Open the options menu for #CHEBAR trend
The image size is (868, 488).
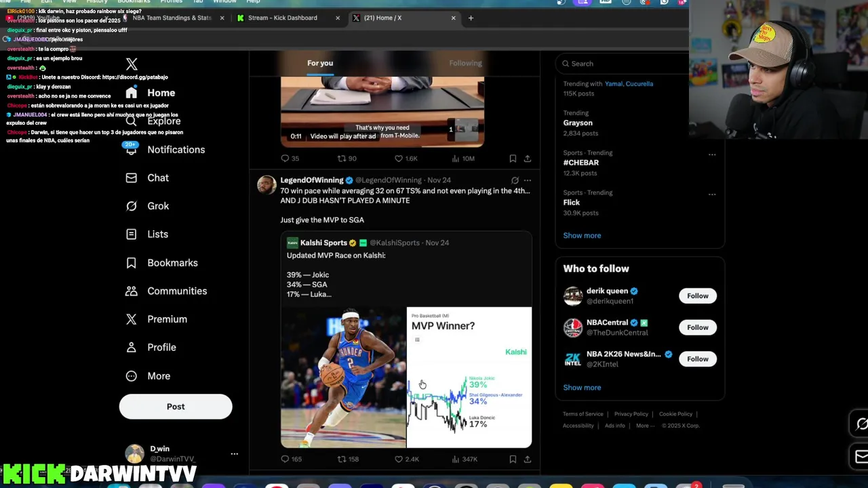click(712, 155)
